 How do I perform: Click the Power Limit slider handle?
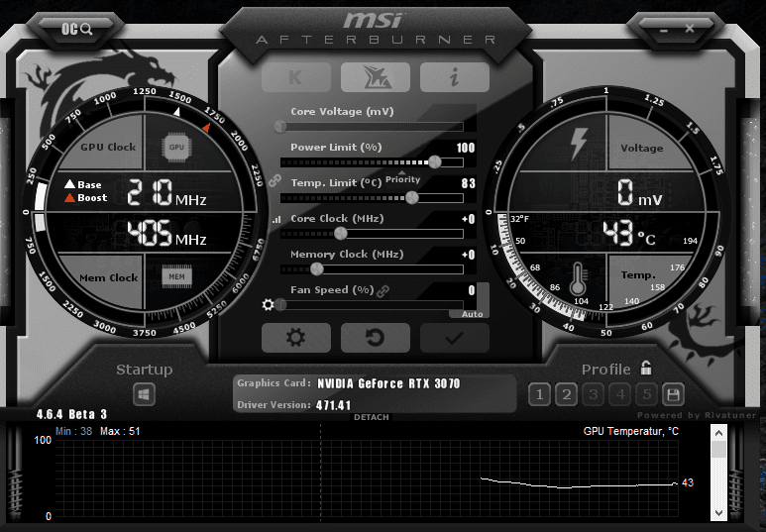434,161
